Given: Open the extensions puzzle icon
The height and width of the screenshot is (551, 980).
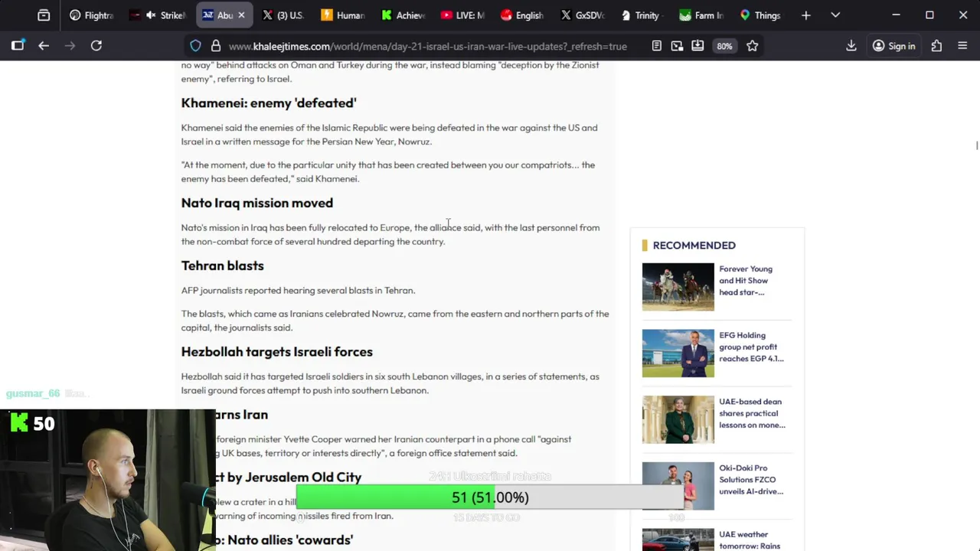Looking at the screenshot, I should [936, 46].
